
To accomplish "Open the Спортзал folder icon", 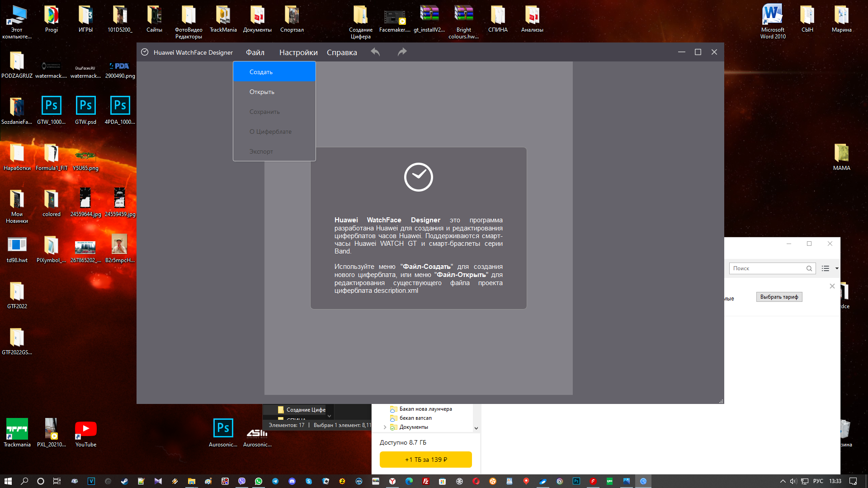I will tap(292, 19).
